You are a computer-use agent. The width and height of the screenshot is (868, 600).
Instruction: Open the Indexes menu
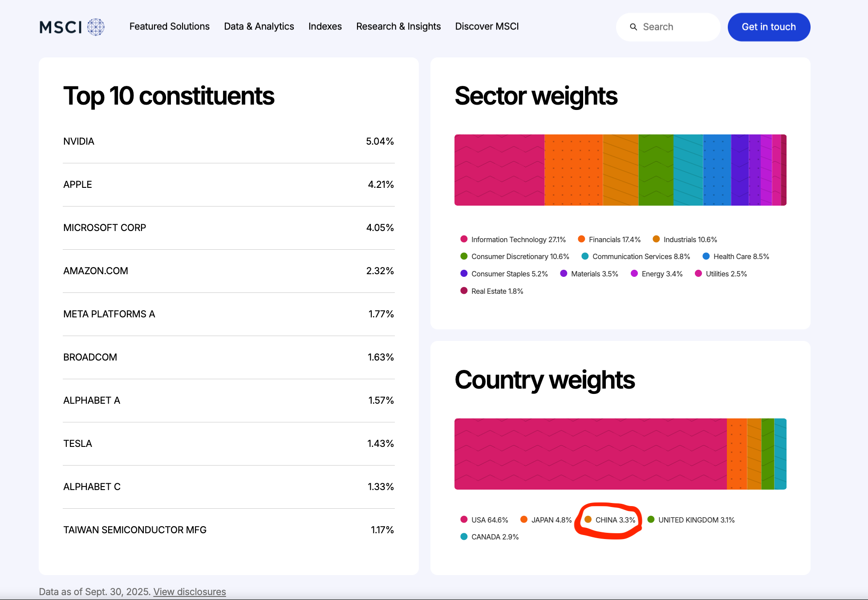325,27
